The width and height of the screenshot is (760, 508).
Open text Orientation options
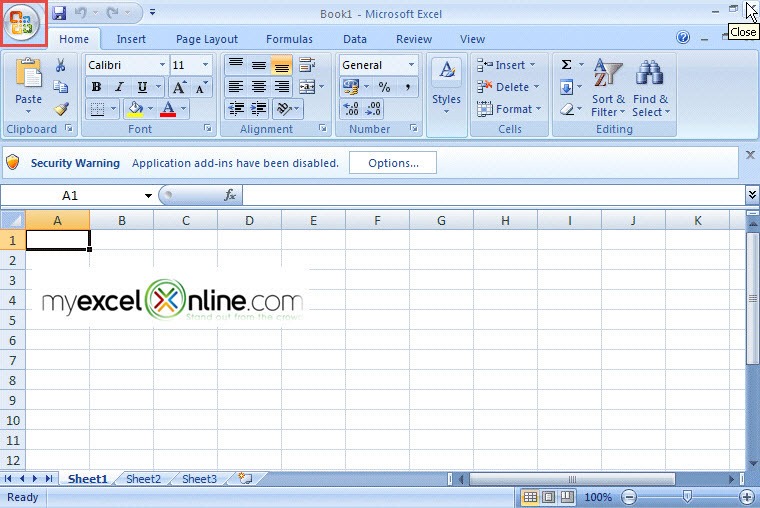(288, 109)
